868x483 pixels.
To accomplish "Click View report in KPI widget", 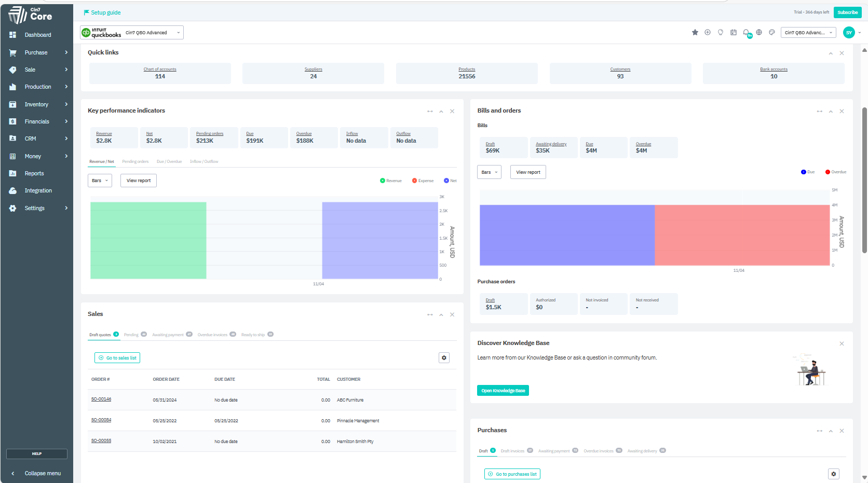I will tap(139, 181).
